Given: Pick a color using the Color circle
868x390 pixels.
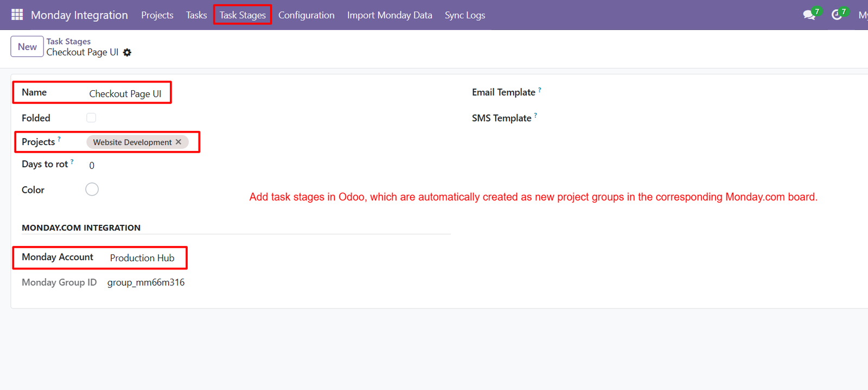Looking at the screenshot, I should pos(92,189).
